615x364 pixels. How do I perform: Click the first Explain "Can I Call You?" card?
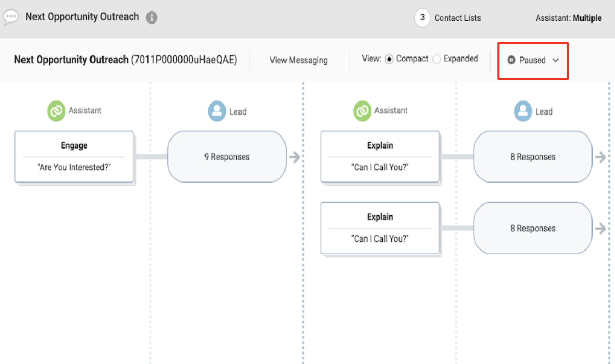(x=380, y=156)
